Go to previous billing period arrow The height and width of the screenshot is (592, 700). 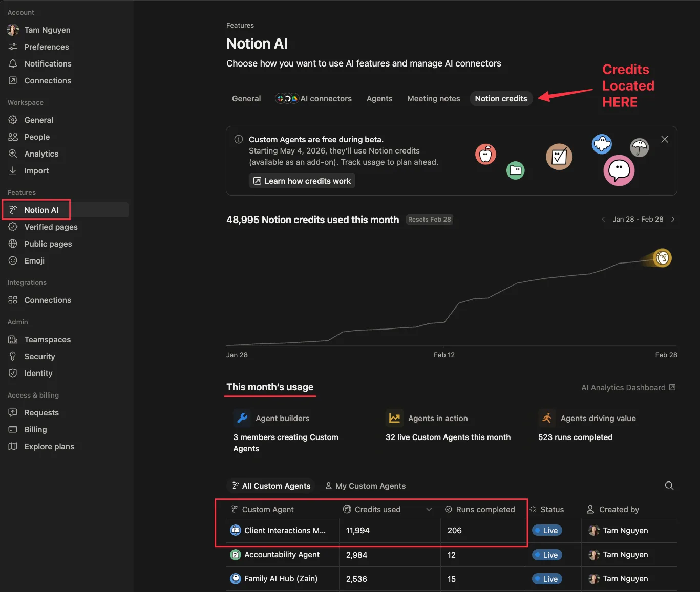coord(603,219)
